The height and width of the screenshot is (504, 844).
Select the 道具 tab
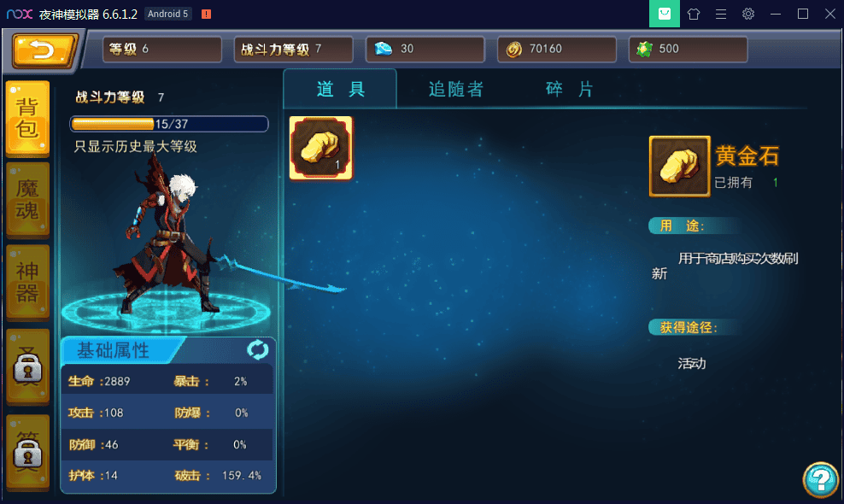pyautogui.click(x=340, y=90)
